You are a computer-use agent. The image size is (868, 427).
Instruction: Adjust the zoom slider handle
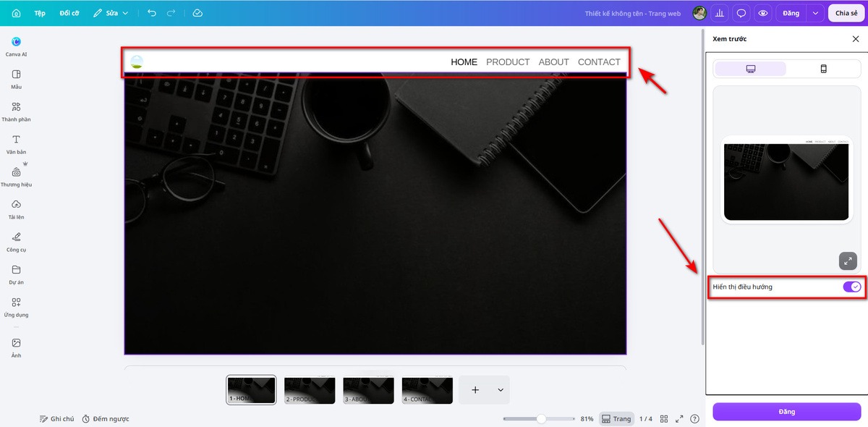541,419
